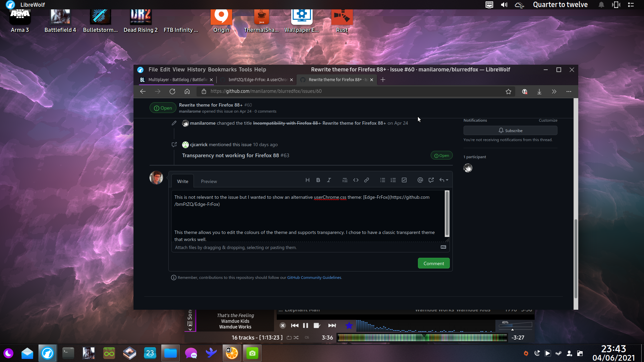Toggle shuffle mode in music player
644x362 pixels.
point(296,338)
